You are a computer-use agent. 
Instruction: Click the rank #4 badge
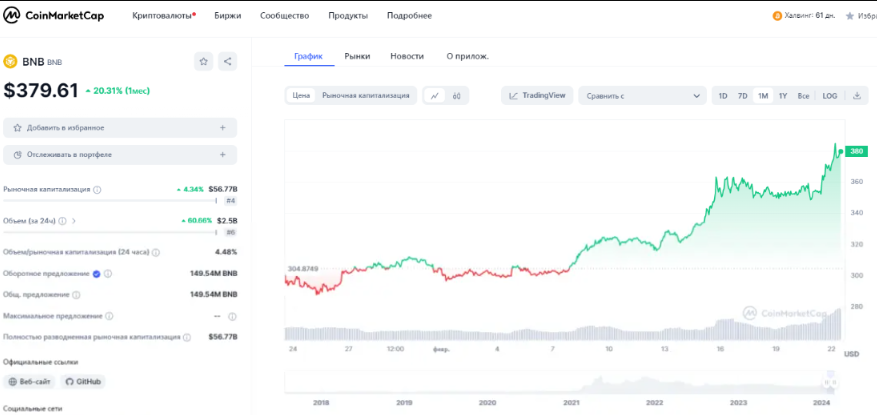230,201
